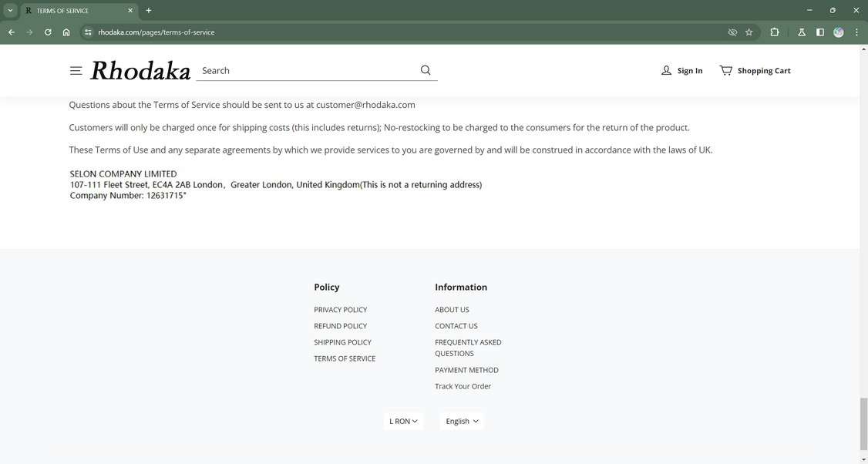Screen dimensions: 868x464
Task: Open the English language dropdown
Action: (462, 422)
